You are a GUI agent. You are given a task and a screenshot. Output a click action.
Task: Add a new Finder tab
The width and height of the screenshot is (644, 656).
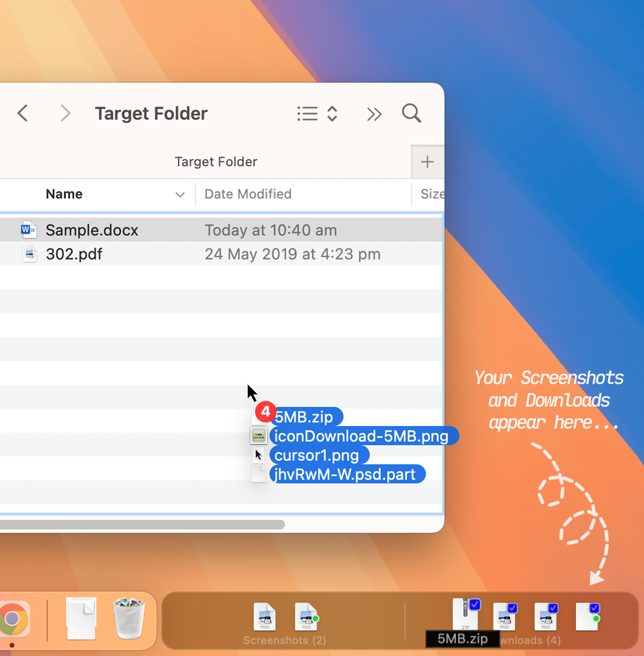pos(428,162)
